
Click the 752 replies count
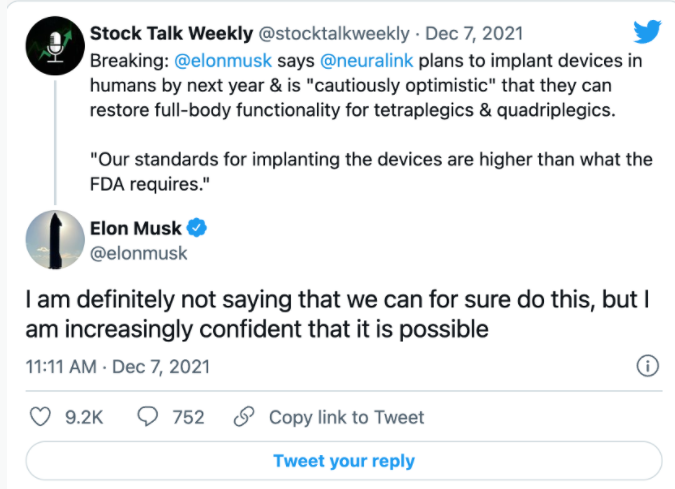coord(188,417)
